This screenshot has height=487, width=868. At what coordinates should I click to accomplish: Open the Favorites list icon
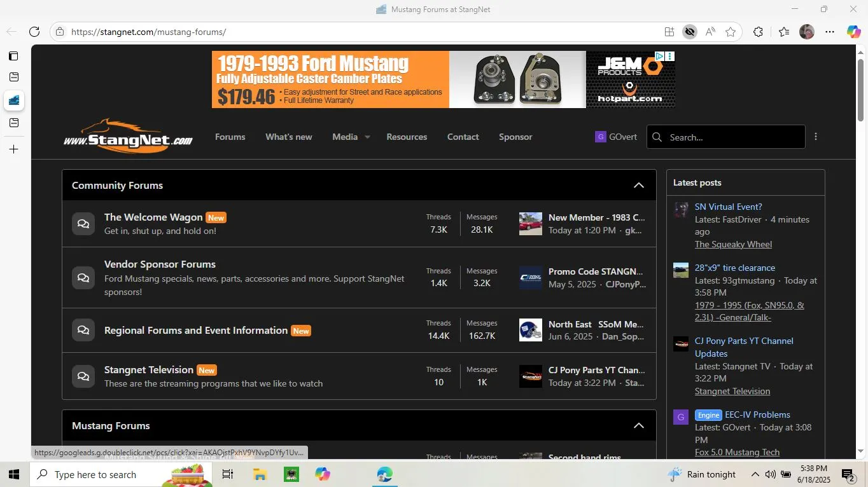[x=784, y=32]
